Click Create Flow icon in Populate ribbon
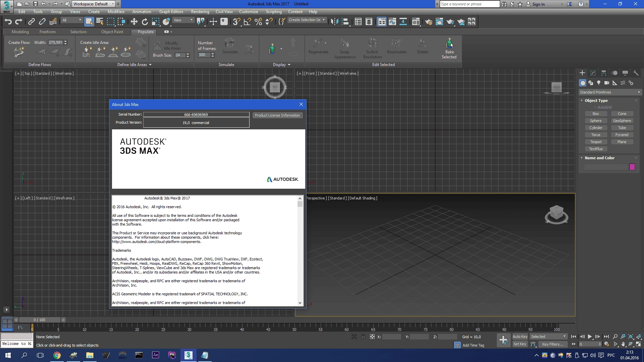Image resolution: width=644 pixels, height=362 pixels. click(19, 52)
